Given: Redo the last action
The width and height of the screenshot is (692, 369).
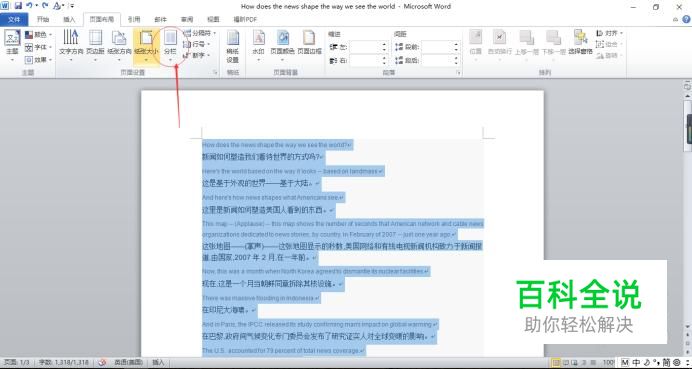Looking at the screenshot, I should click(45, 6).
